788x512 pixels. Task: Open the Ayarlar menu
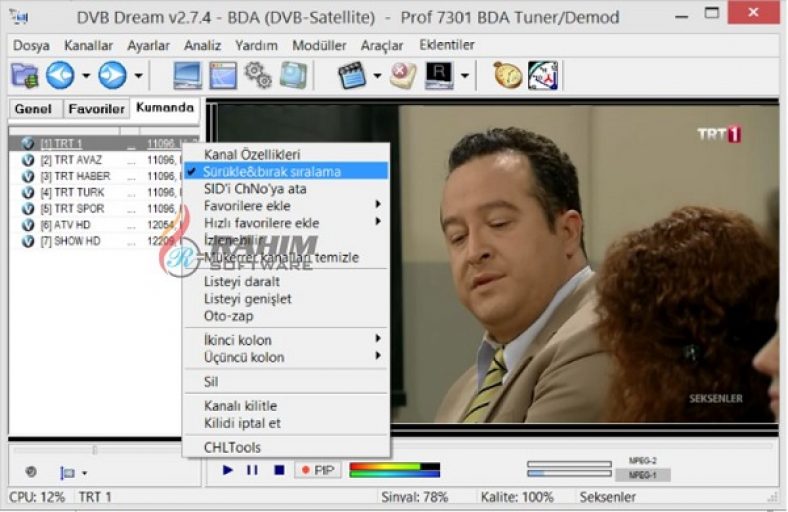pos(148,45)
